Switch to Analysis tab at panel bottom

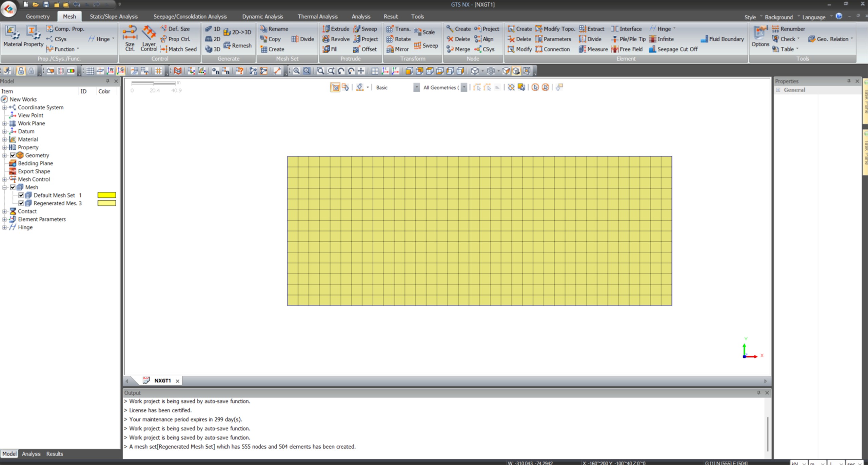[31, 454]
